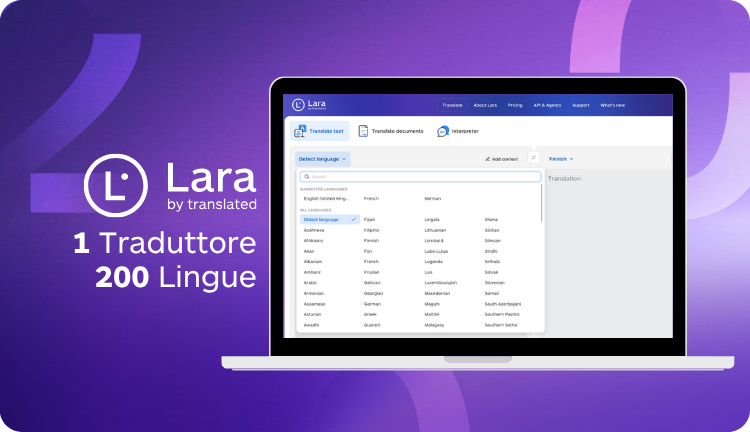Click the Translation output area
750x432 pixels.
pyautogui.click(x=608, y=254)
